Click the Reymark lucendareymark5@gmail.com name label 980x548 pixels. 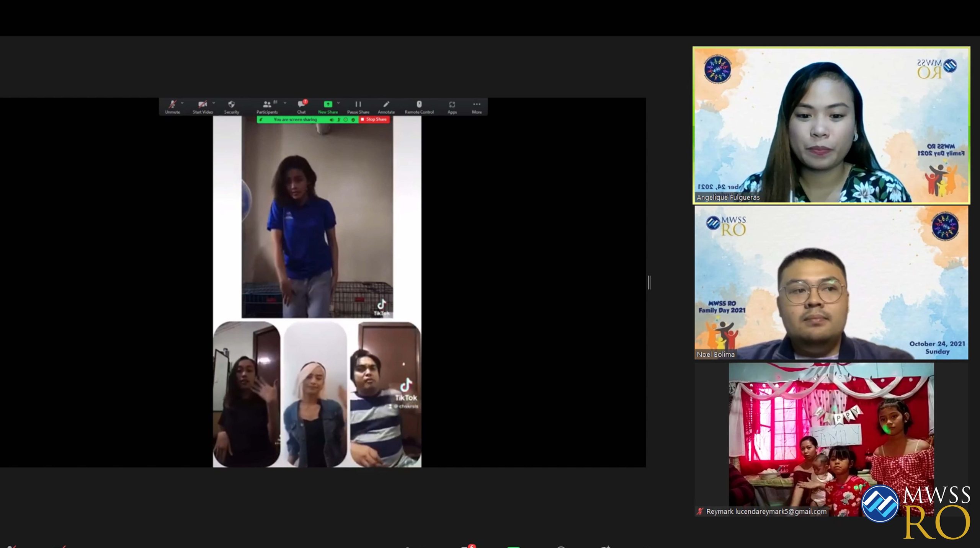(x=766, y=511)
